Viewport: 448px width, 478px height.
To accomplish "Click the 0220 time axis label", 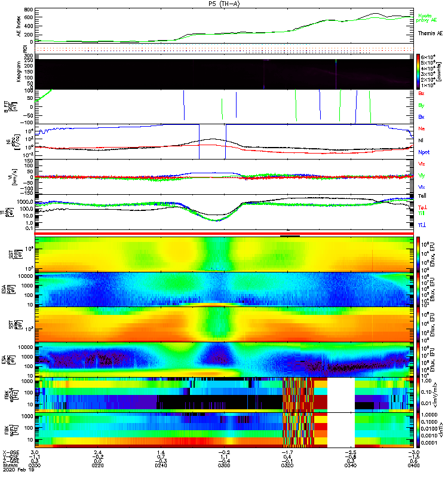I will [99, 466].
